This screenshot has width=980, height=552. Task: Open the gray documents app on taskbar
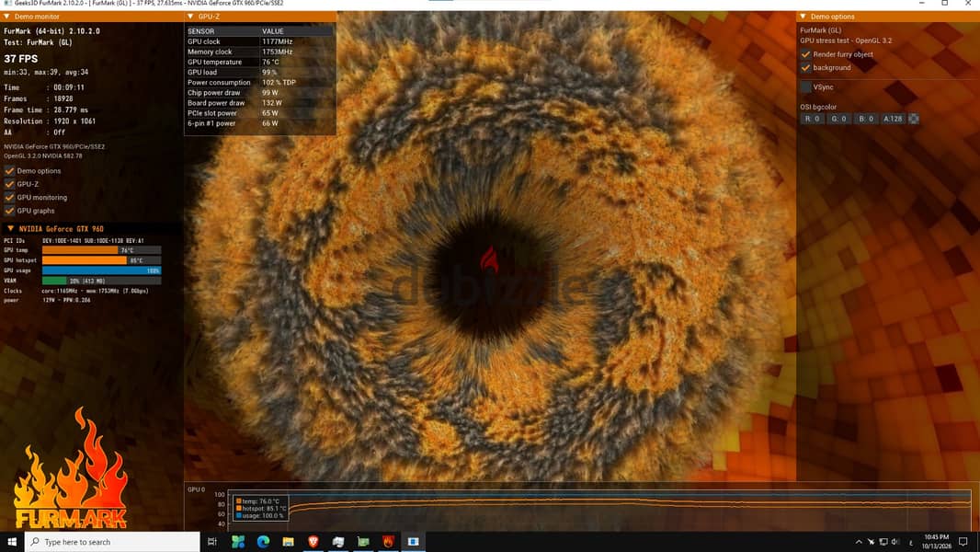[338, 542]
